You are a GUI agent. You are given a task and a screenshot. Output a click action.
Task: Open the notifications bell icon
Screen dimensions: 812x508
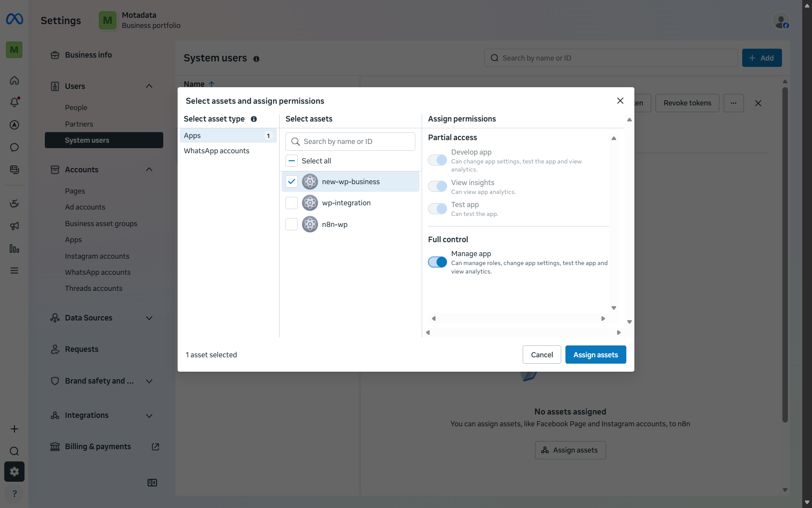14,102
